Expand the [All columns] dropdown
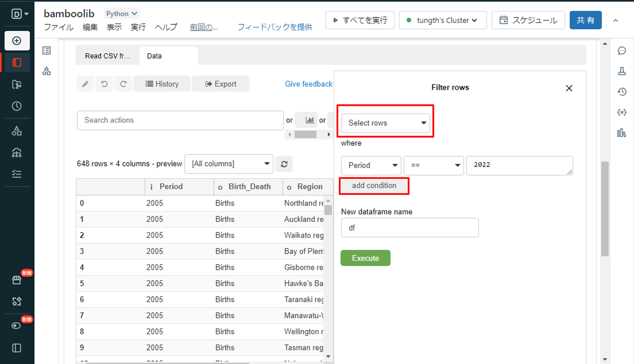634x364 pixels. pyautogui.click(x=228, y=164)
